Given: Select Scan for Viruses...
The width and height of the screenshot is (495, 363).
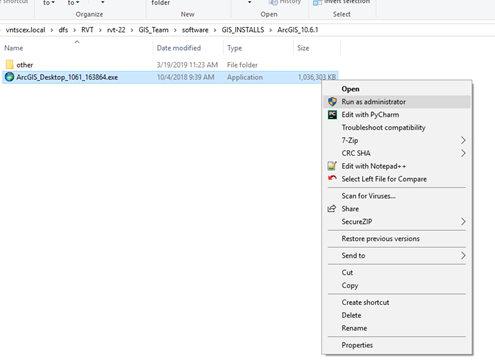Looking at the screenshot, I should [x=397, y=196].
